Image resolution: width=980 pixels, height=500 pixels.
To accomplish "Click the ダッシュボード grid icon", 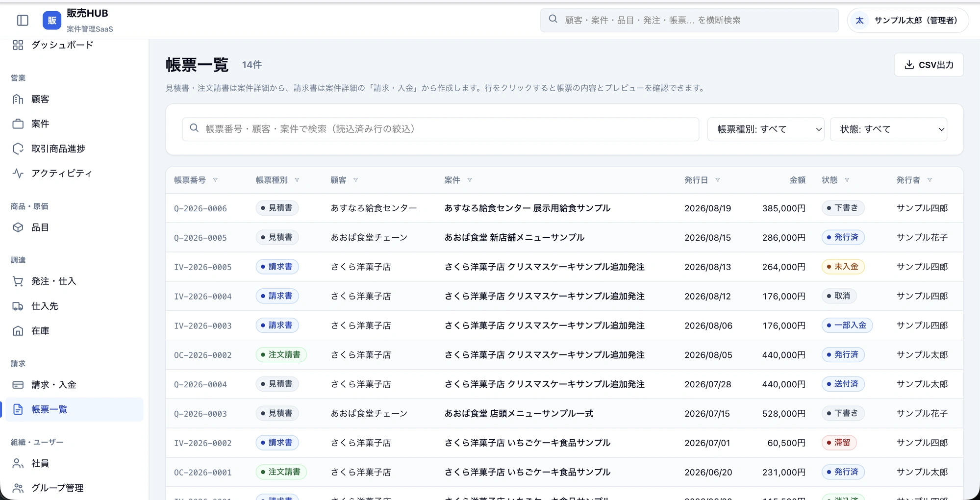I will [18, 45].
